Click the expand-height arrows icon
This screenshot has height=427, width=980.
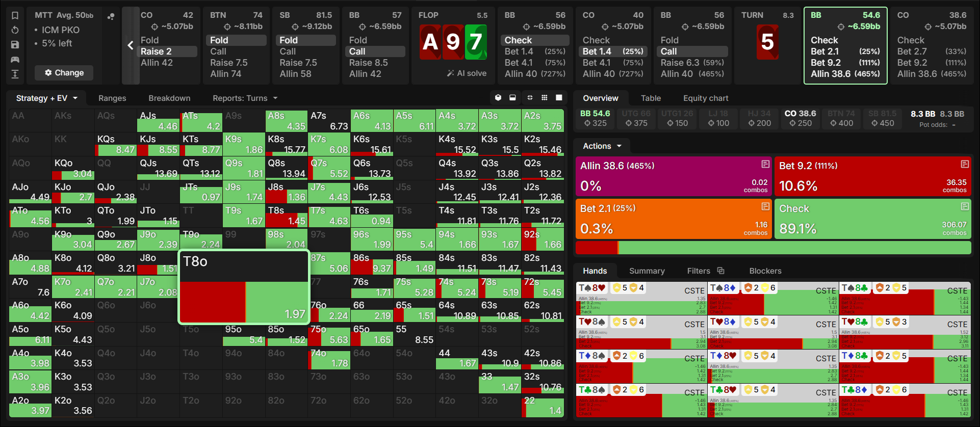click(x=15, y=74)
